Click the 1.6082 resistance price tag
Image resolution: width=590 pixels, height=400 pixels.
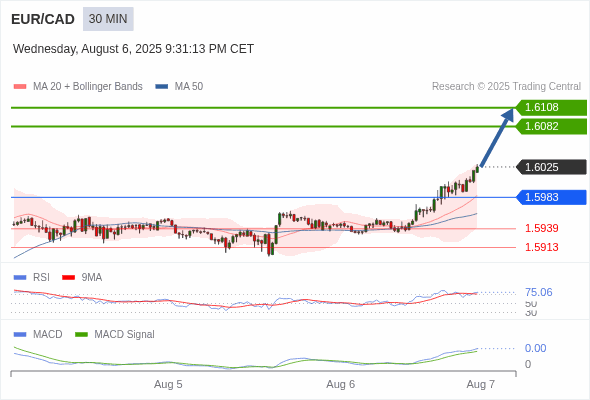[x=551, y=126]
